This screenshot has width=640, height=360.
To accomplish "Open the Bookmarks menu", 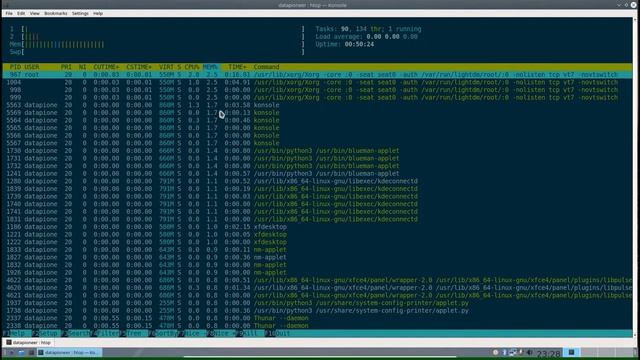I will tap(56, 13).
